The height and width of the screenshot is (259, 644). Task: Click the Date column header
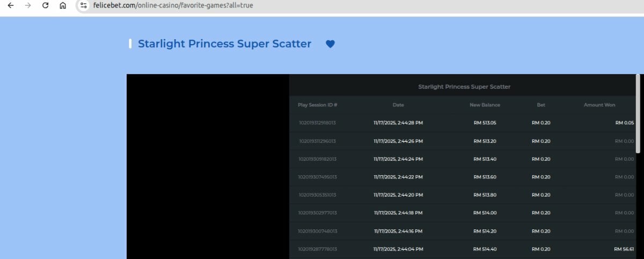[x=398, y=105]
